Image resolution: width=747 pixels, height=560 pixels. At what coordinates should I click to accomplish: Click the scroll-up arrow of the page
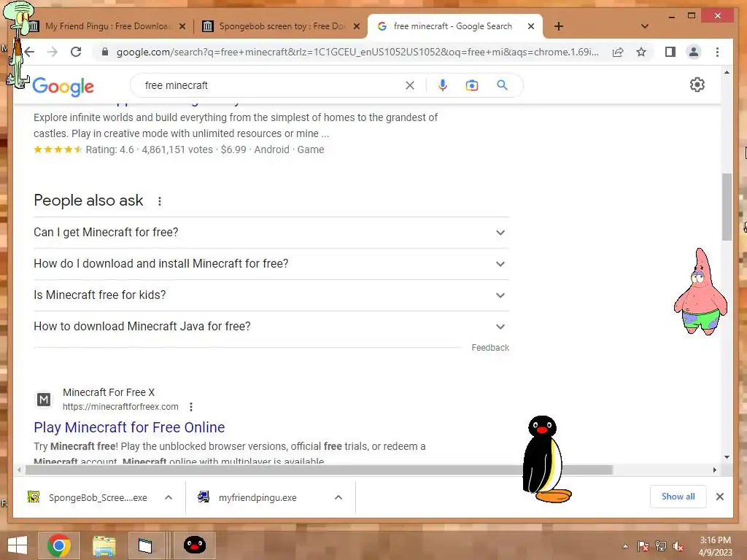727,72
